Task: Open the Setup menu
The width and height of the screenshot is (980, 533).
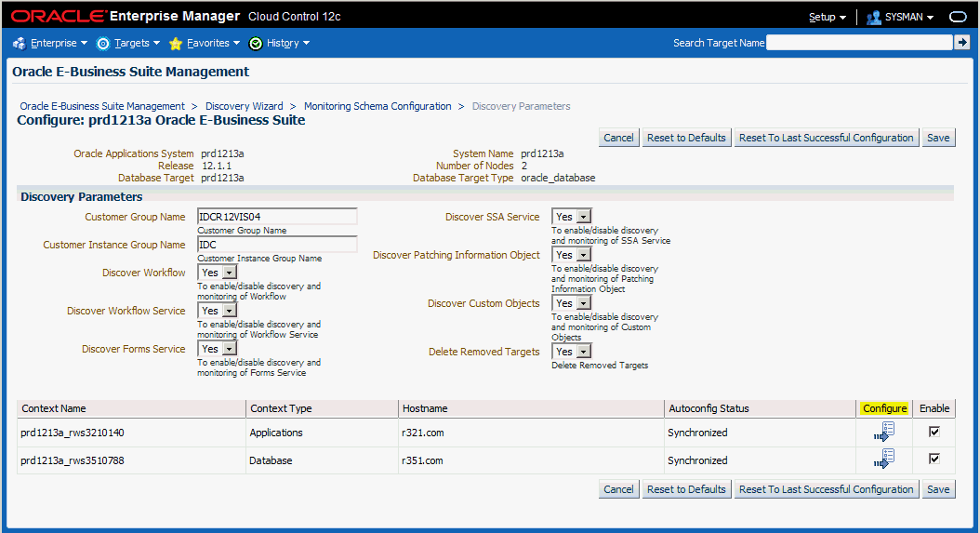Action: coord(827,17)
